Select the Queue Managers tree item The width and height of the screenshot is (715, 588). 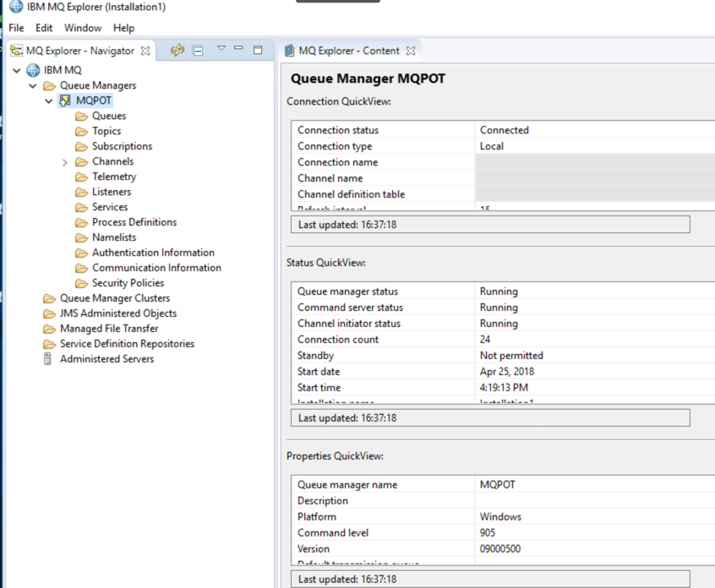click(x=98, y=85)
